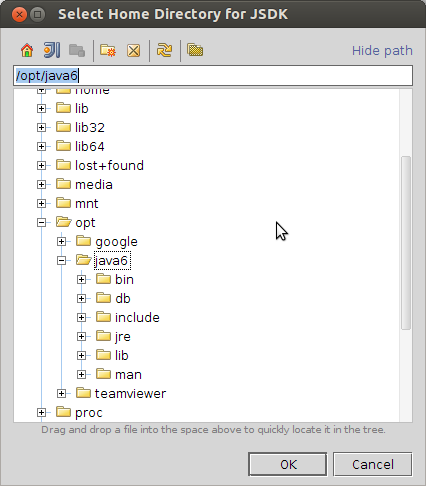Show hidden files and directories icon
426x486 pixels.
point(195,50)
